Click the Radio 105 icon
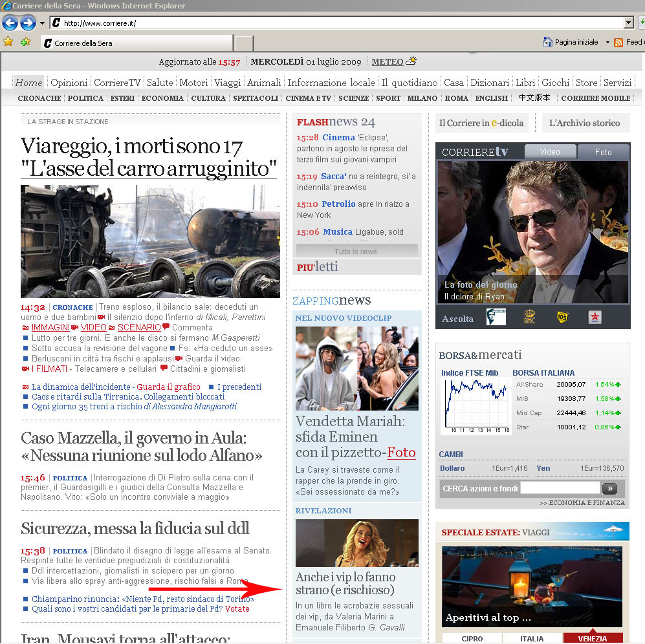This screenshot has width=645, height=644. pyautogui.click(x=562, y=317)
